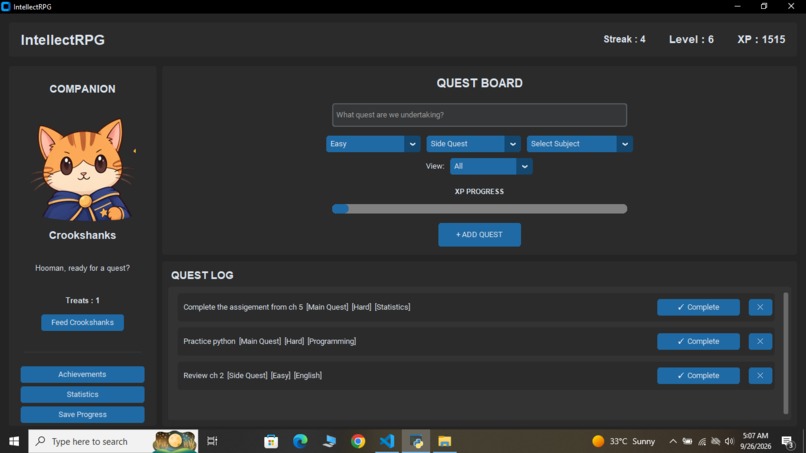This screenshot has height=453, width=806.
Task: Click the 'Treats : 1' label
Action: tap(82, 300)
